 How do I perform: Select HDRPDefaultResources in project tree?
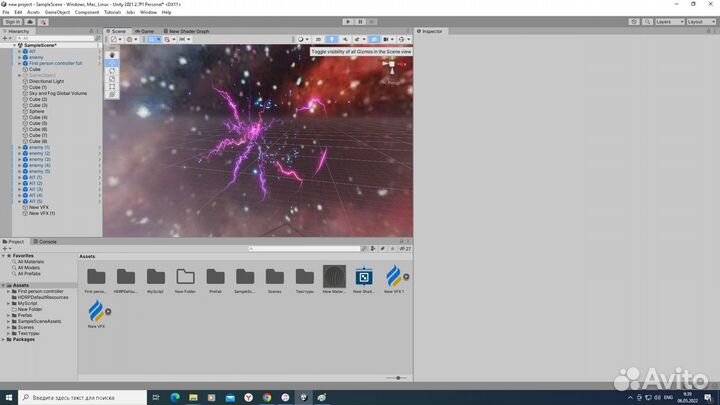[x=43, y=298]
